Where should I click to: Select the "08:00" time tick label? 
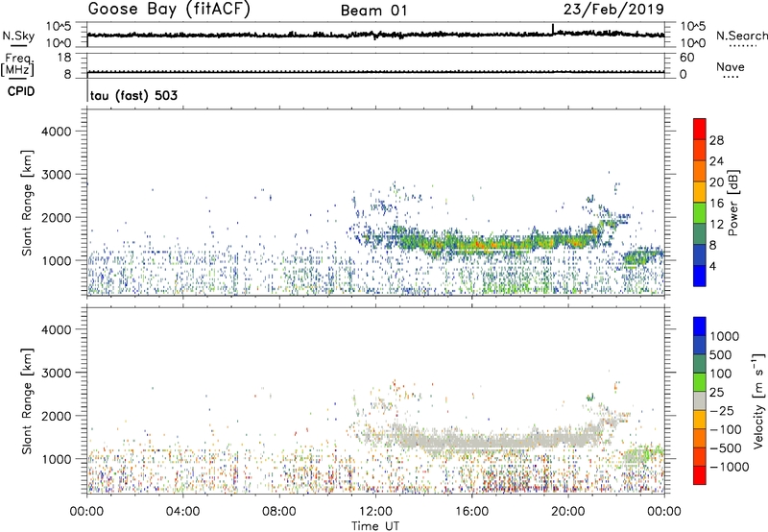click(x=278, y=512)
